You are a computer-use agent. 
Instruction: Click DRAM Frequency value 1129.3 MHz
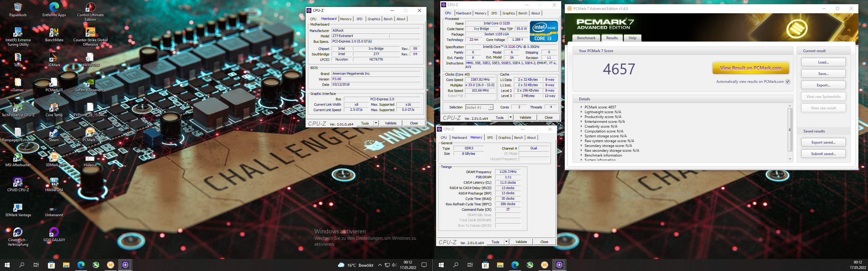click(x=508, y=172)
